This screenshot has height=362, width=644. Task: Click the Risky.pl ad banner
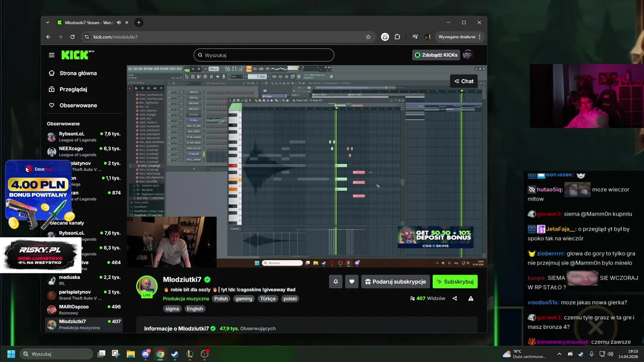(x=40, y=255)
